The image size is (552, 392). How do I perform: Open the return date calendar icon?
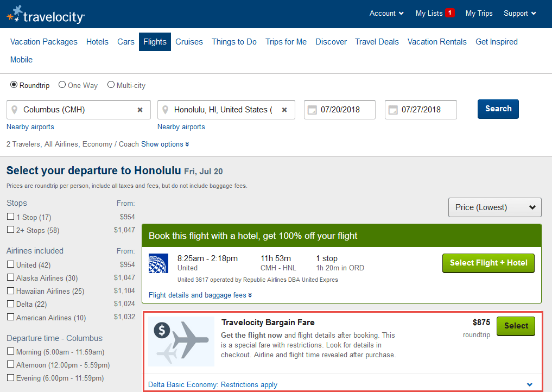(x=393, y=110)
